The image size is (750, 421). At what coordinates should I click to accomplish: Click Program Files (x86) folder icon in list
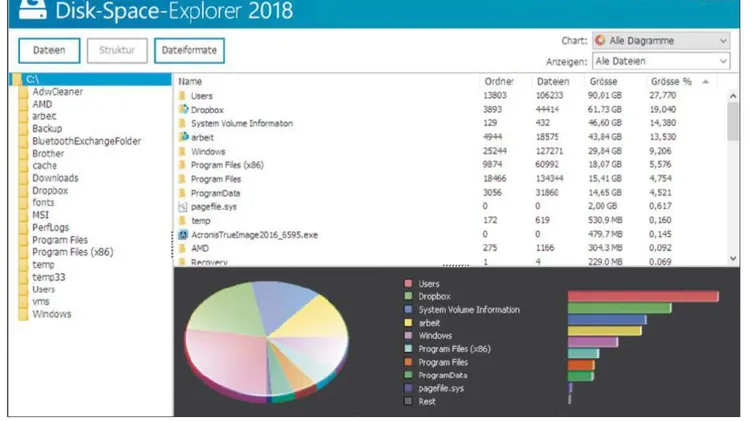coord(182,165)
